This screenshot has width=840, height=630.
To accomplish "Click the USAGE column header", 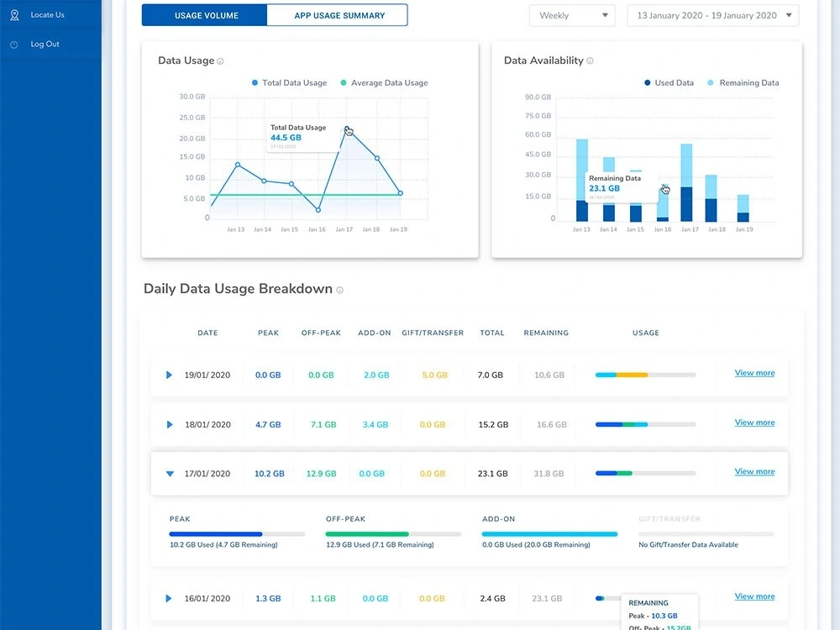I will click(645, 333).
